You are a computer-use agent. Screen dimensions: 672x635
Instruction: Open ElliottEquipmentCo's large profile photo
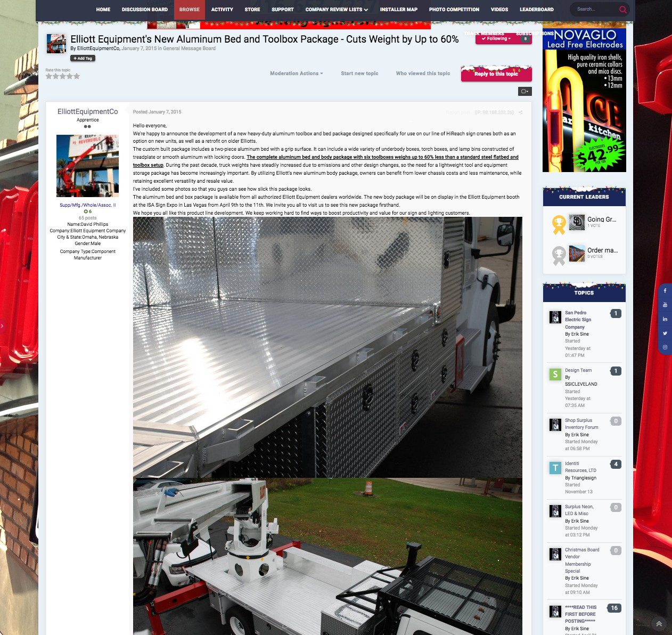[88, 166]
